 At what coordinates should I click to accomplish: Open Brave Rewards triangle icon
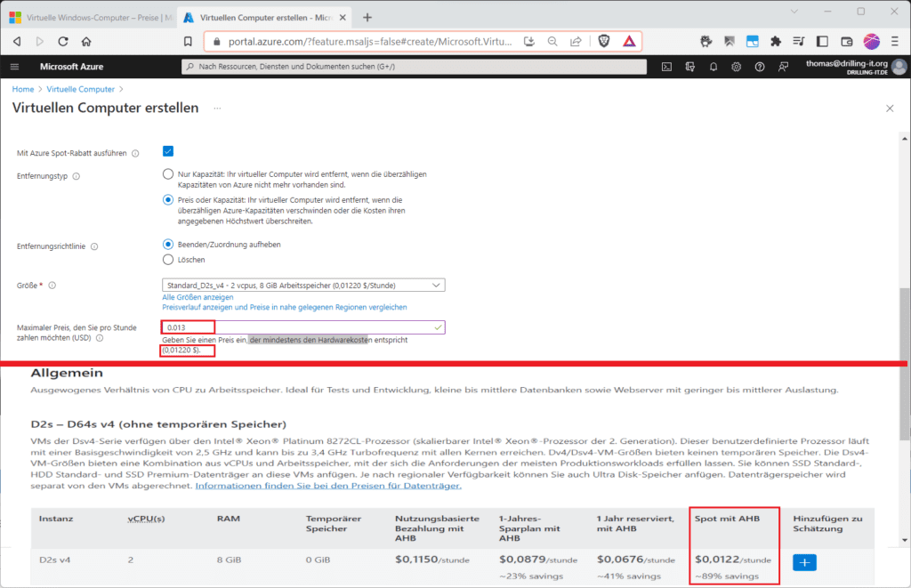(x=629, y=41)
